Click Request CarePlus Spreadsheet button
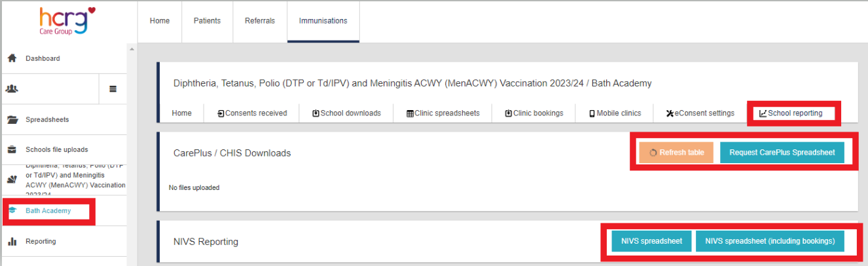868x266 pixels. click(x=782, y=153)
